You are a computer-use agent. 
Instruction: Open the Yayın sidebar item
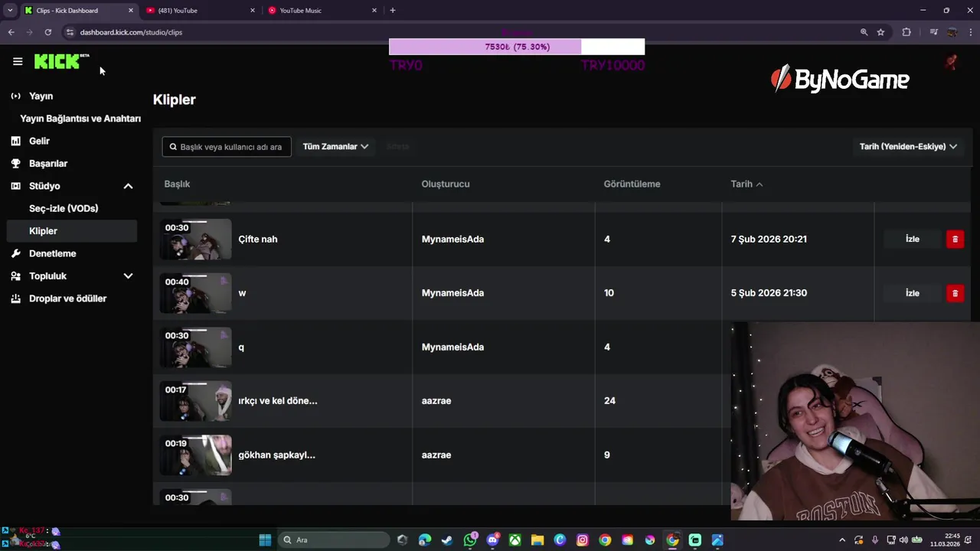point(41,96)
